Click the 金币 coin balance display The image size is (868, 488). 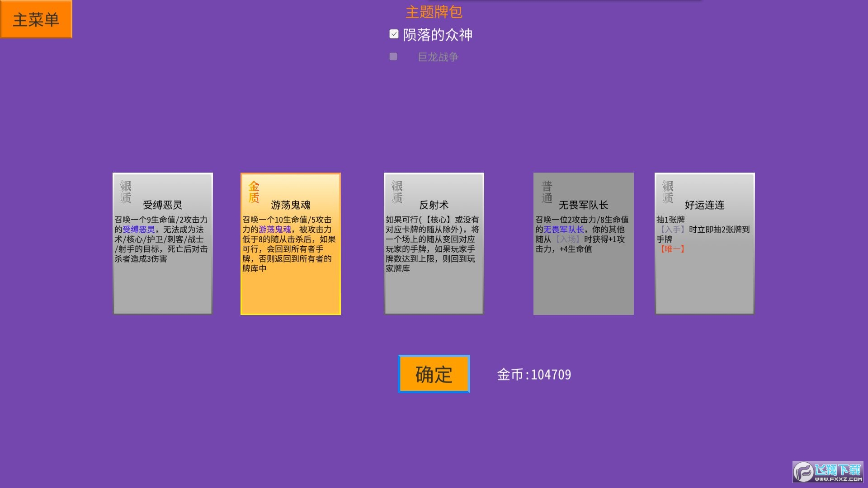534,375
